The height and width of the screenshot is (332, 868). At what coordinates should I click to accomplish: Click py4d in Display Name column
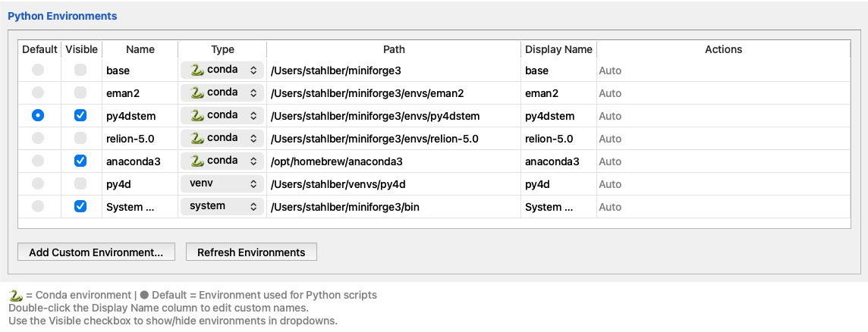click(537, 184)
